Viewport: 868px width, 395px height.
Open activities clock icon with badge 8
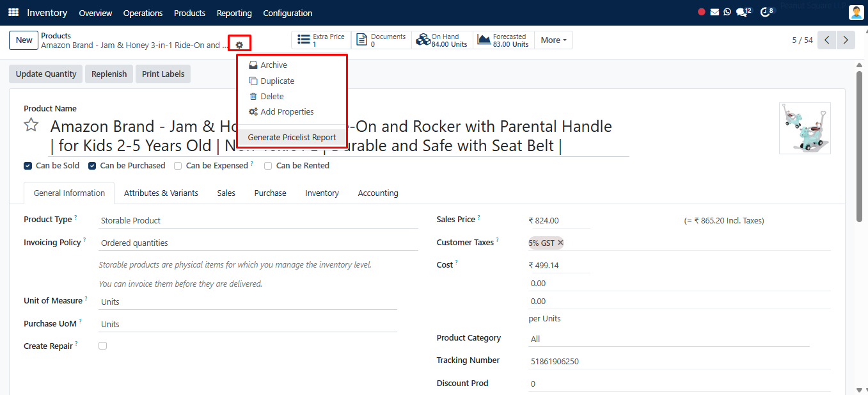click(766, 12)
